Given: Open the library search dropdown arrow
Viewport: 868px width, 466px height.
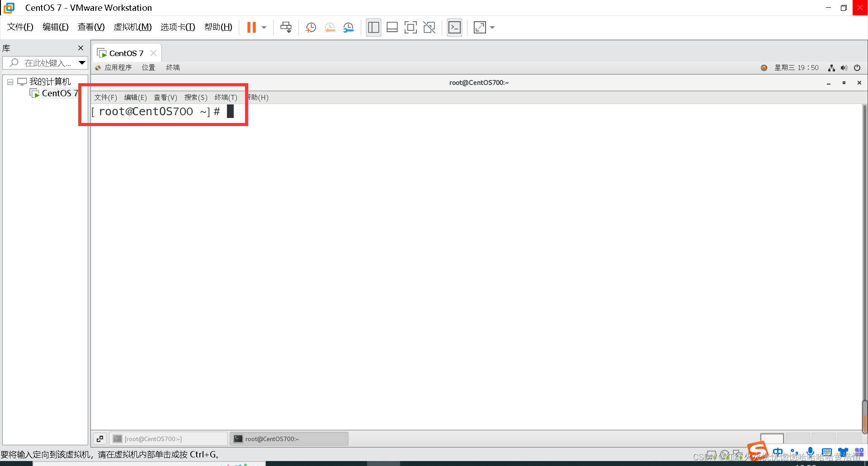Looking at the screenshot, I should 82,63.
